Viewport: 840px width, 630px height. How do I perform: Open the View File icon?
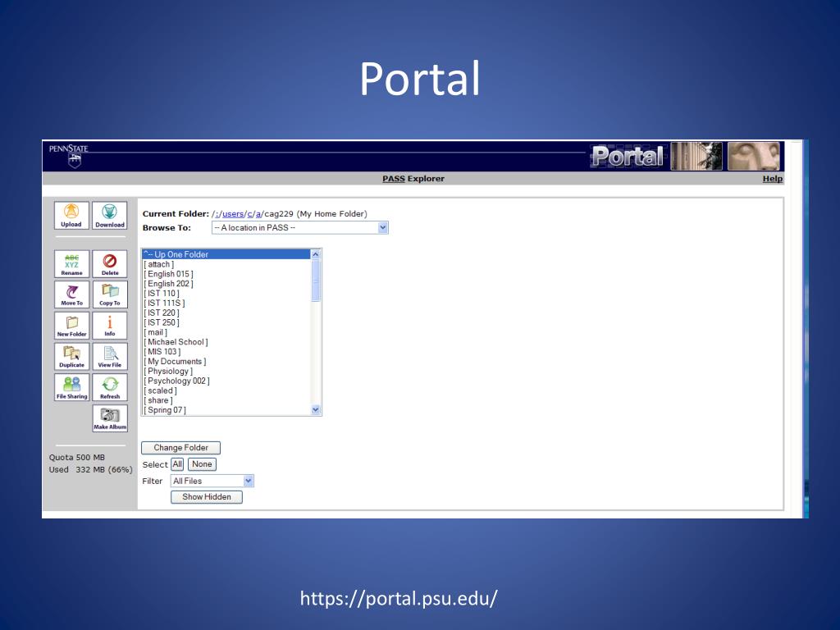[110, 357]
